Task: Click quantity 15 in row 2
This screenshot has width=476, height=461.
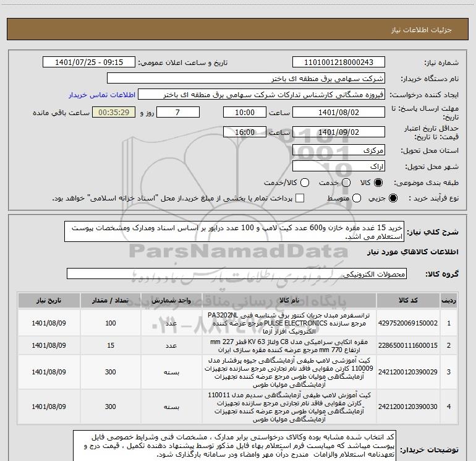Action: pos(111,345)
